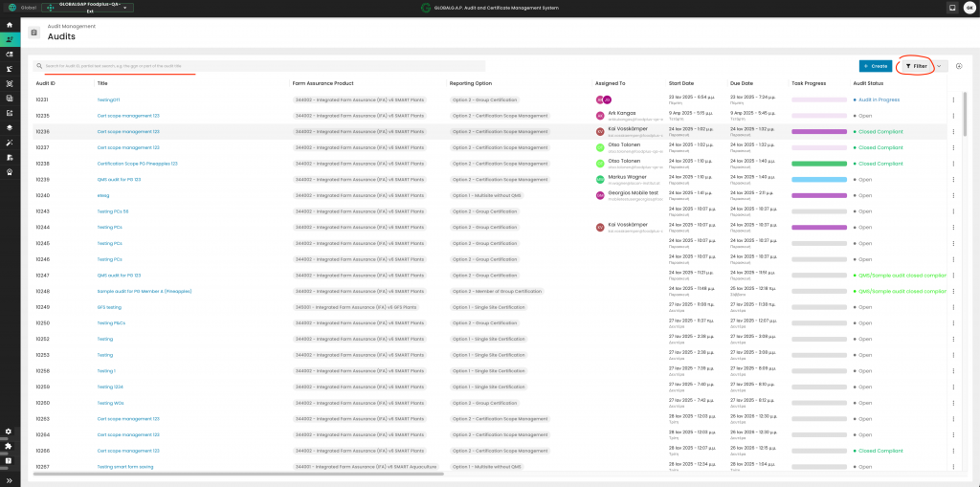
Task: Open the settings gear icon in sidebar
Action: coord(10,432)
